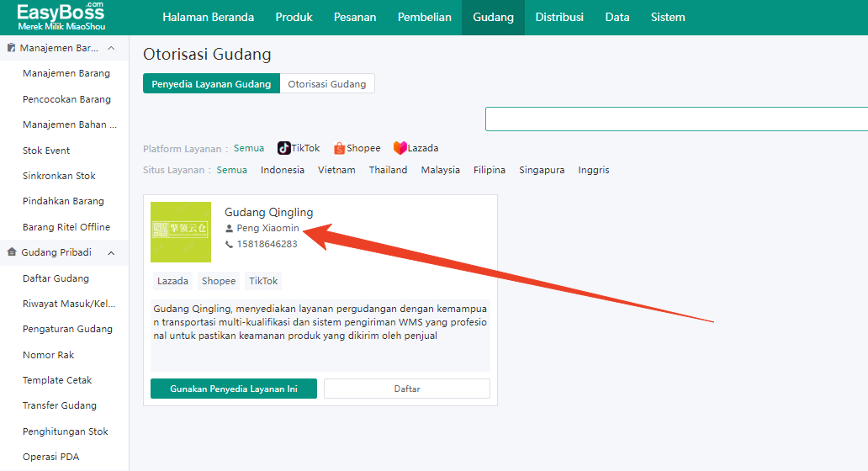Screen dimensions: 868x471
Task: Filter site by Inggris
Action: tap(594, 170)
